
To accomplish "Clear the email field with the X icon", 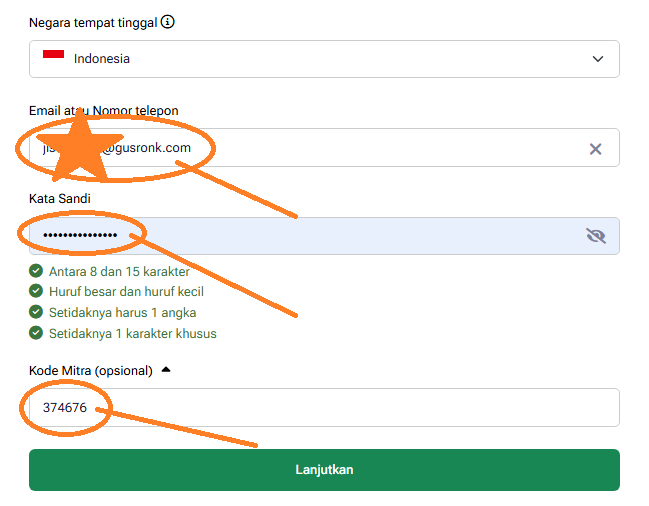I will (595, 149).
